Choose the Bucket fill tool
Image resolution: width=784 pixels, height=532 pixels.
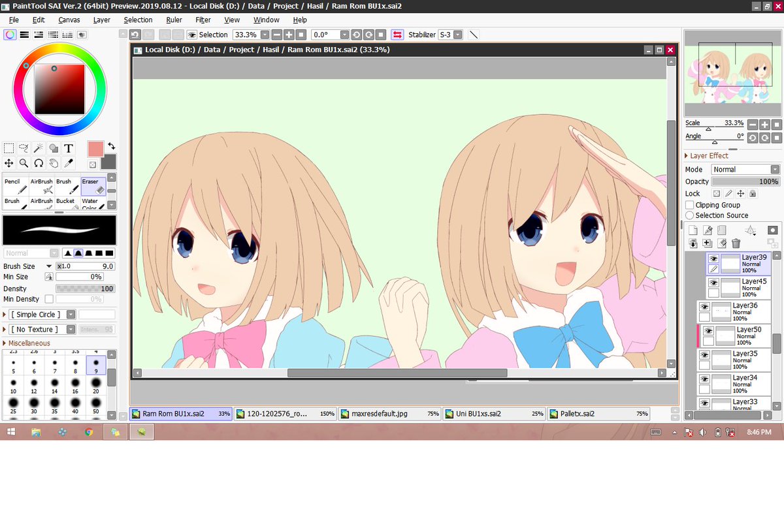tap(67, 204)
